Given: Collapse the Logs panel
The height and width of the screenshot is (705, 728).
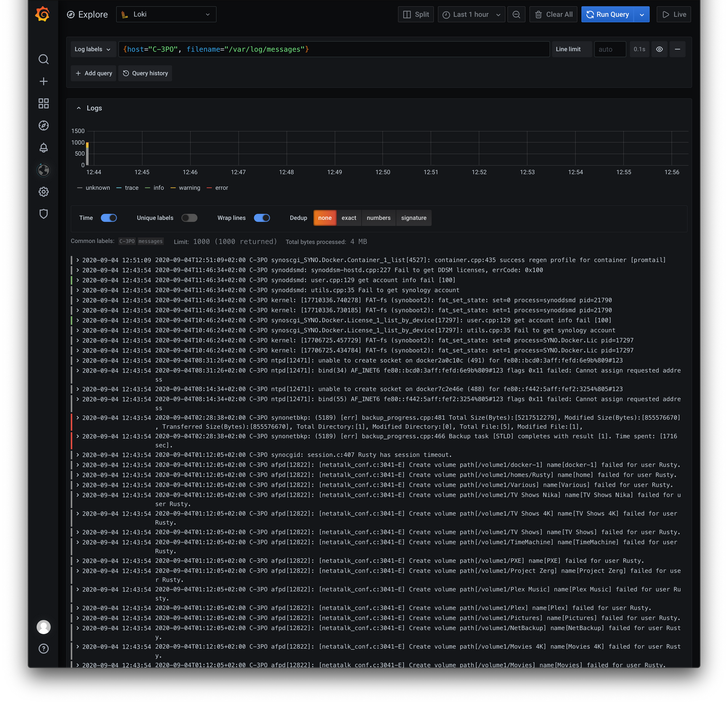Looking at the screenshot, I should (79, 108).
